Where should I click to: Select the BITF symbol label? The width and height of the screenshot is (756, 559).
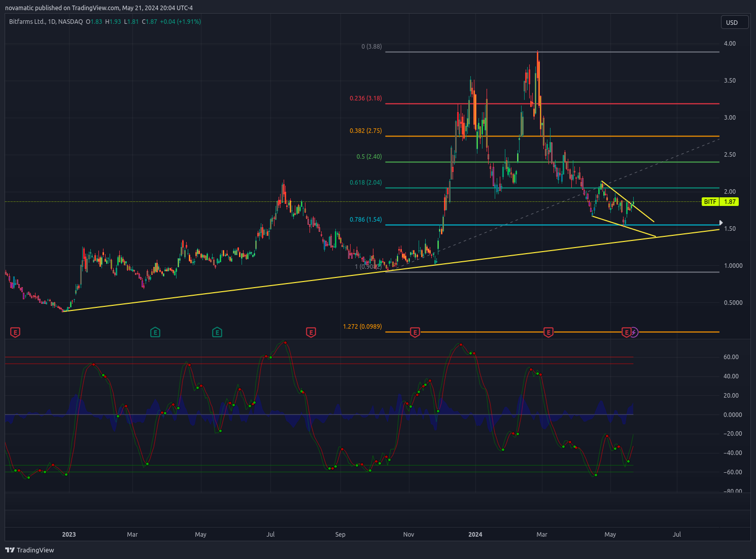point(710,202)
